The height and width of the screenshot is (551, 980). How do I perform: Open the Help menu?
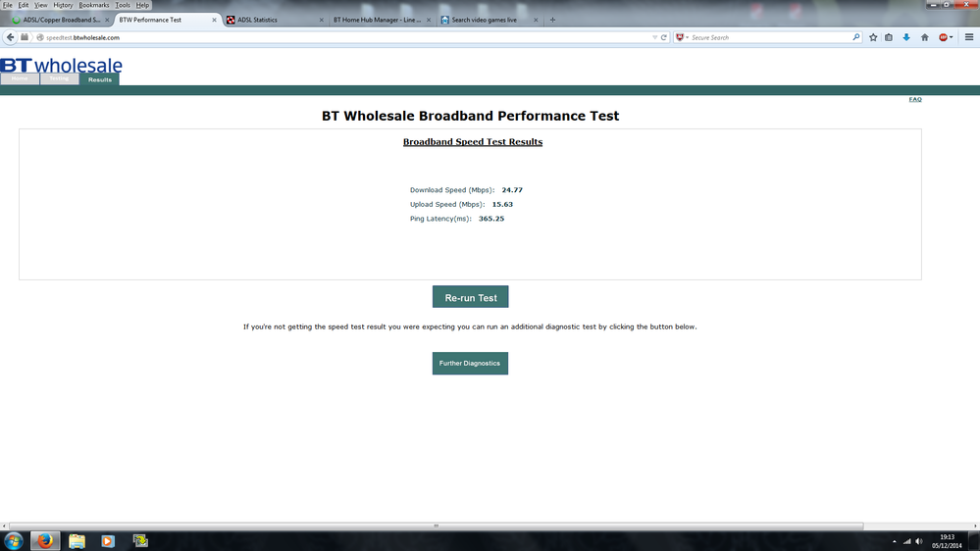point(142,5)
